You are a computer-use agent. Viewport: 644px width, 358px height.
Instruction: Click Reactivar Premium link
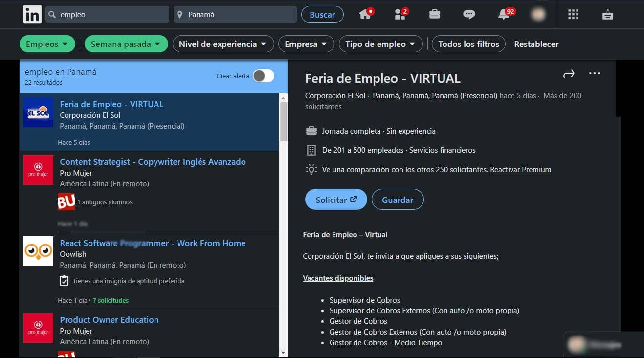tap(521, 170)
